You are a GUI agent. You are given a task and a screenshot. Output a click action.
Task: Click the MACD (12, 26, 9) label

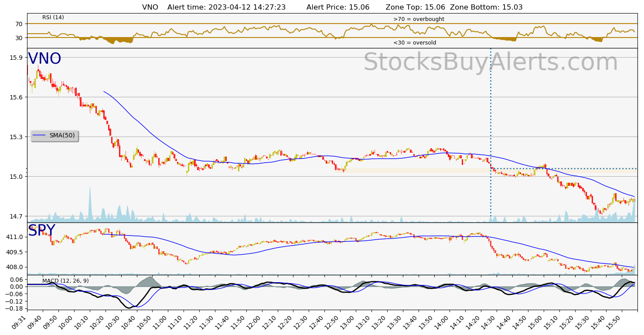coord(65,281)
